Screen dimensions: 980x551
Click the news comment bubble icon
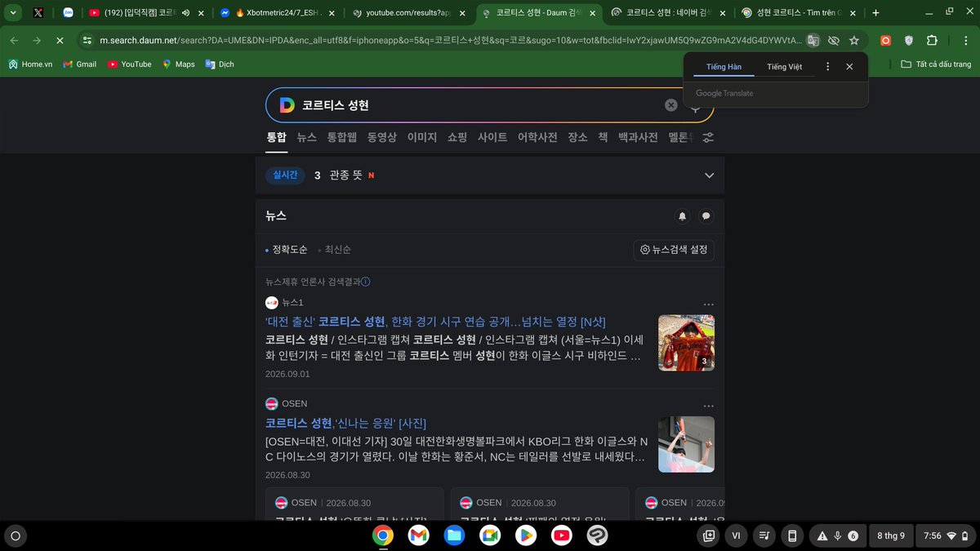[x=706, y=216]
